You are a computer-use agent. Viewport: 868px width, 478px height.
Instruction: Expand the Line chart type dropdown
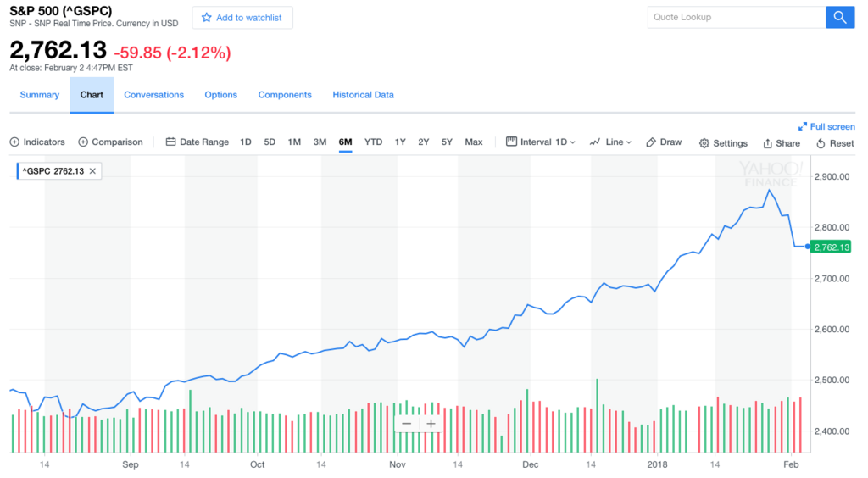(x=610, y=142)
